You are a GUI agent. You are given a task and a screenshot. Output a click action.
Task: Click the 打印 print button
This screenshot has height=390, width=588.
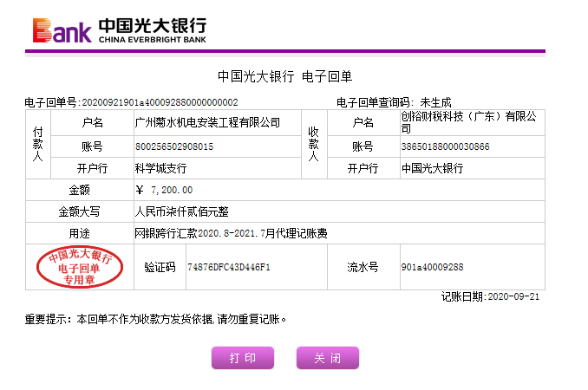click(243, 358)
